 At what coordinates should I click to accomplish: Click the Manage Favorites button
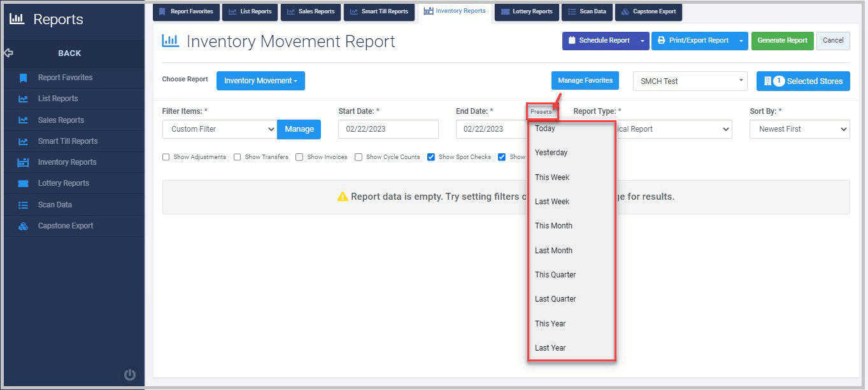click(x=585, y=80)
